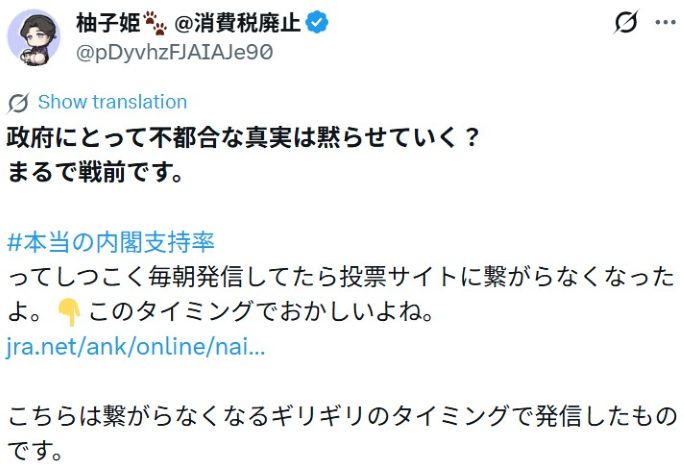Screen dimensions: 684x473
Task: Click the Grok icon beside Show translation
Action: click(18, 102)
